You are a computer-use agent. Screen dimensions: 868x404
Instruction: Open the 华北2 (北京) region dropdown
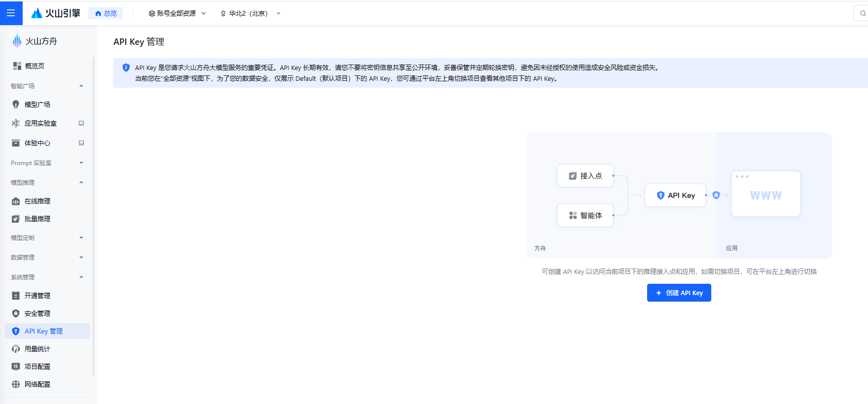(x=250, y=13)
